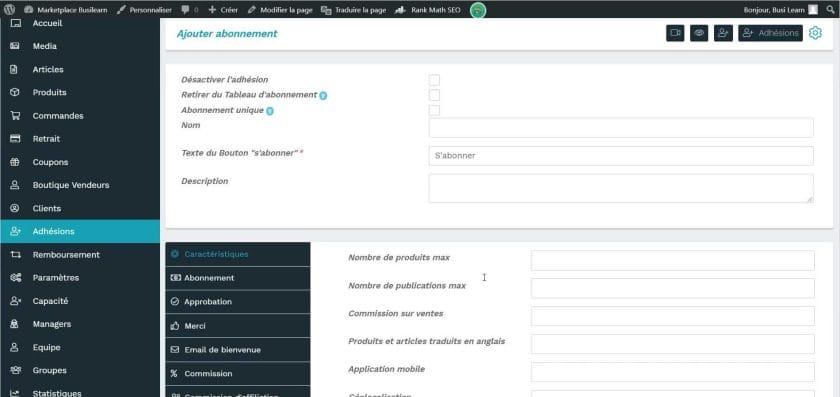The height and width of the screenshot is (397, 840).
Task: Open Remboursement in sidebar
Action: pos(80,254)
